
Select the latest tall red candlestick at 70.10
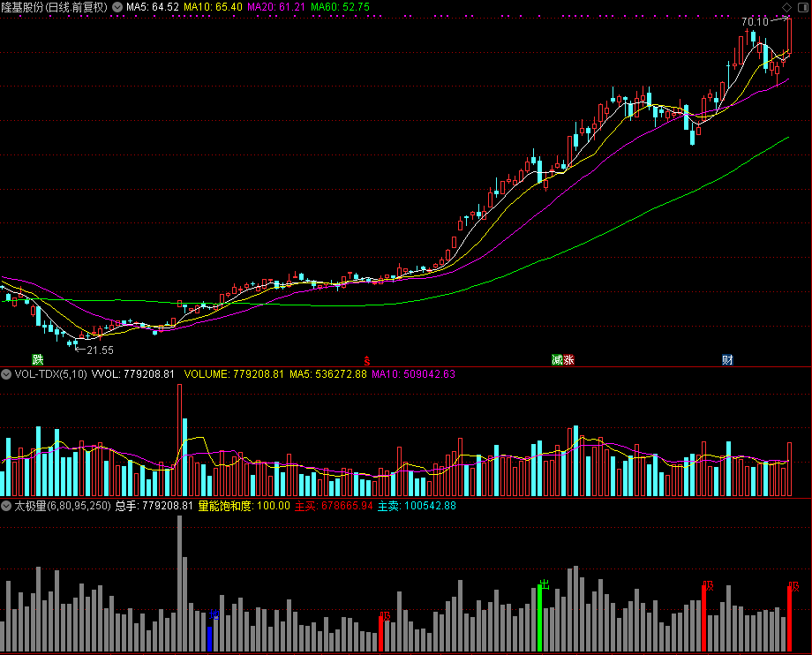789,36
